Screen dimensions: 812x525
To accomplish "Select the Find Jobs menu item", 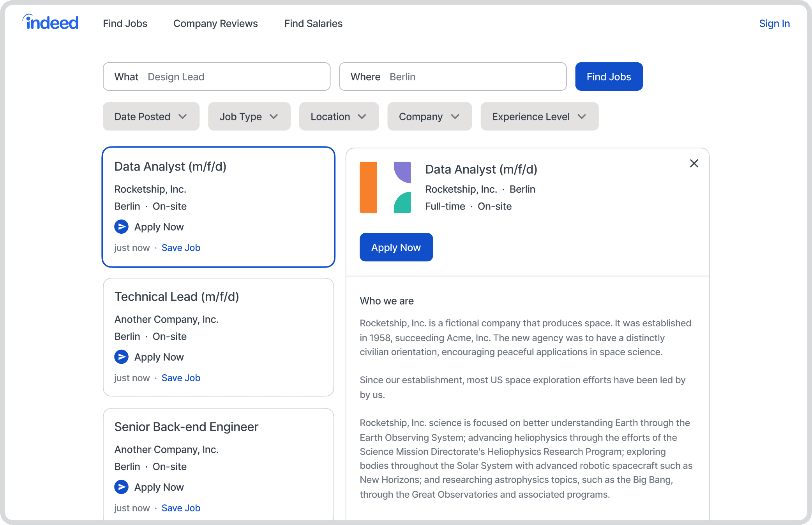I will [x=125, y=24].
